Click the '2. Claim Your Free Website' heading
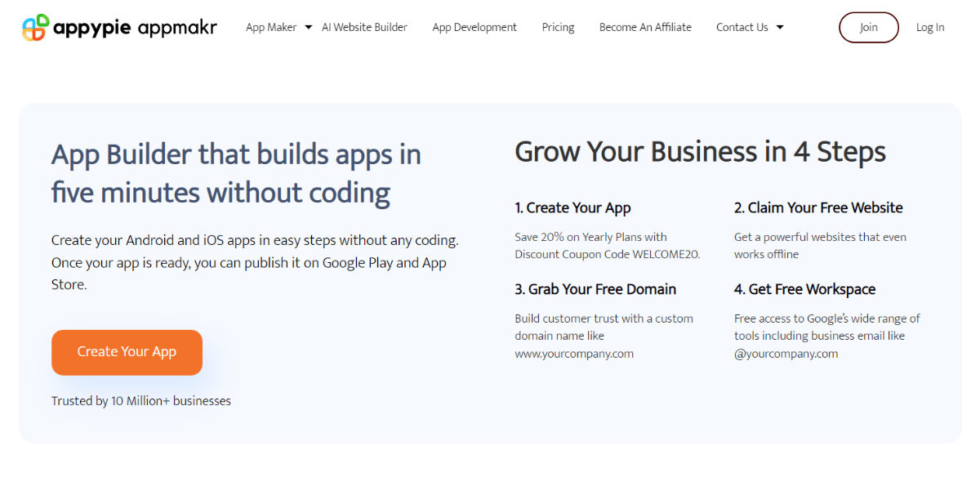 point(818,207)
